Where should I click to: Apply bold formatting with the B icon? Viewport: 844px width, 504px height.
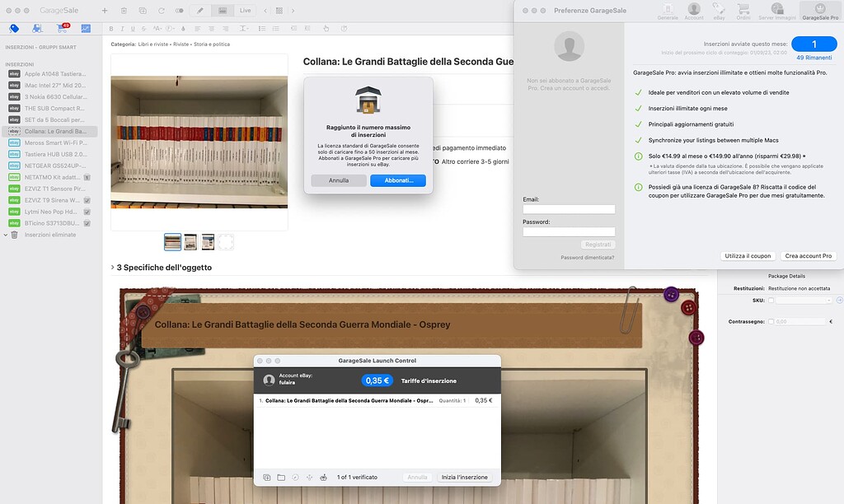tap(111, 29)
